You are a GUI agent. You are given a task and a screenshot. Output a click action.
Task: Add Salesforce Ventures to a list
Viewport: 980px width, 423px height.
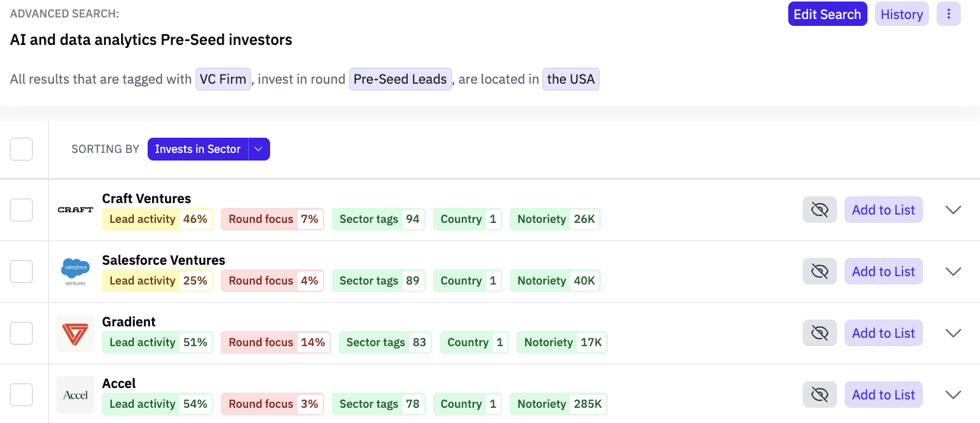click(883, 272)
